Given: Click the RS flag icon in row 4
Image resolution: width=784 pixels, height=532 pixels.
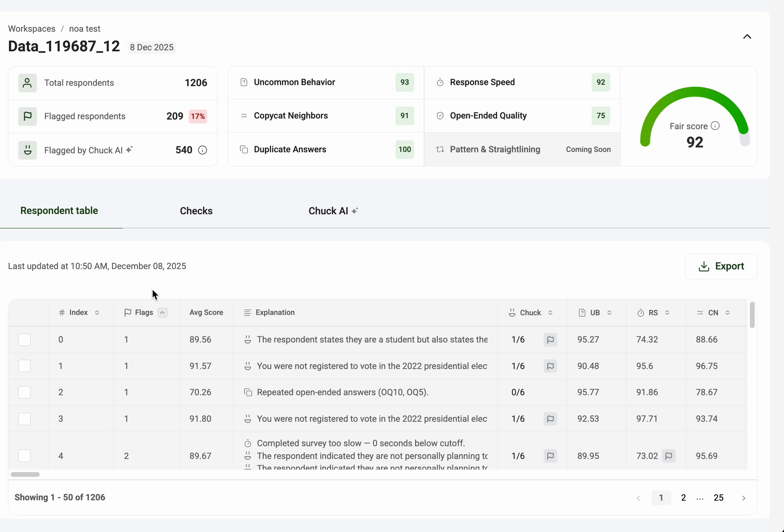Looking at the screenshot, I should tap(669, 456).
